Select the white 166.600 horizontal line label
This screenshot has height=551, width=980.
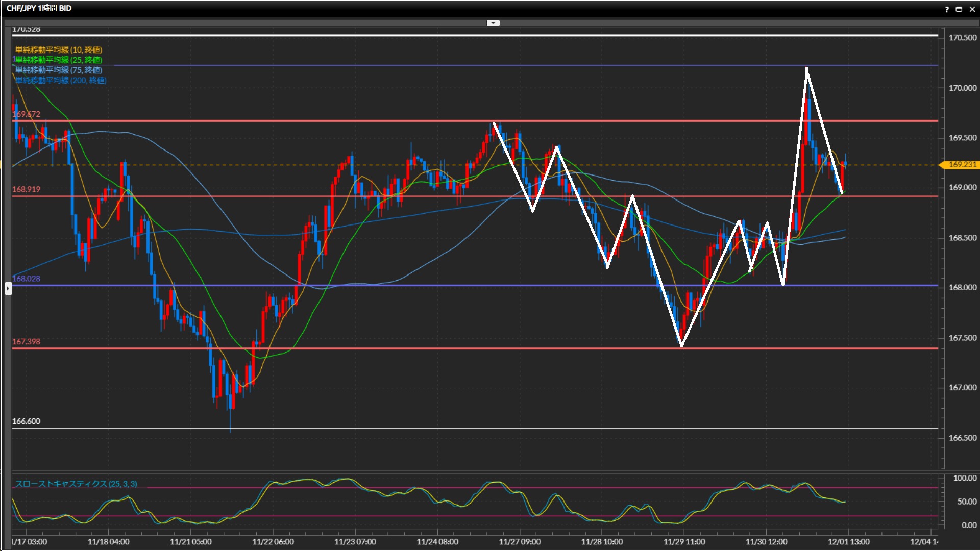[x=26, y=421]
